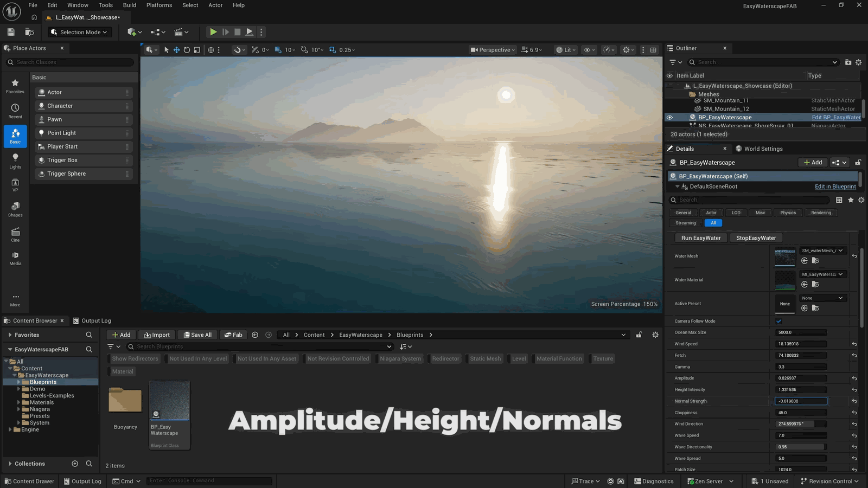Screen dimensions: 868x488
Task: Open the Active Preset dropdown
Action: pyautogui.click(x=822, y=298)
